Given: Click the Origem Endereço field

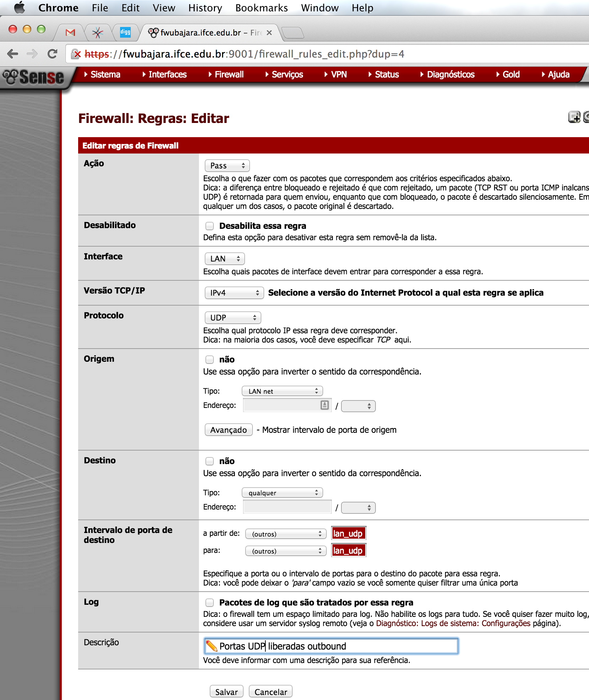Looking at the screenshot, I should (287, 405).
